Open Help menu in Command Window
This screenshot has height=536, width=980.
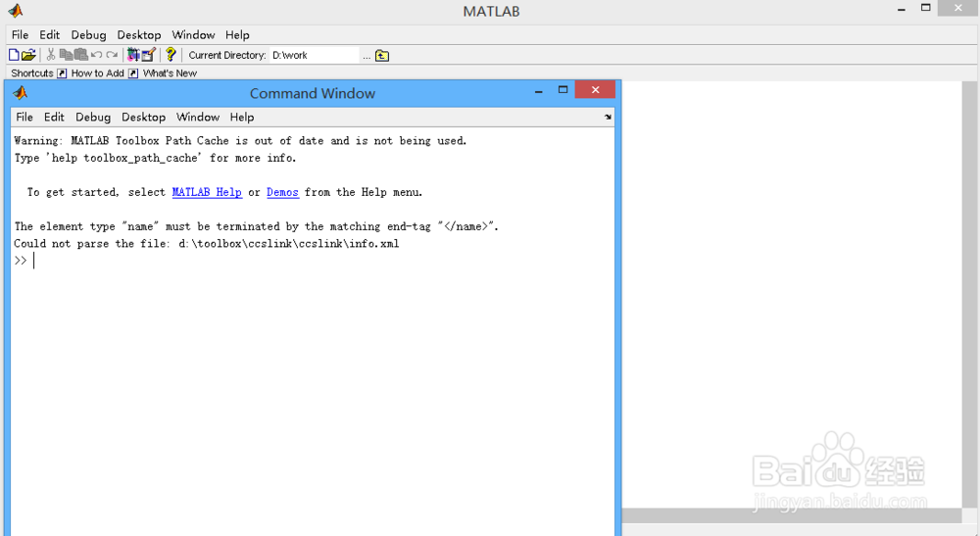[x=242, y=117]
